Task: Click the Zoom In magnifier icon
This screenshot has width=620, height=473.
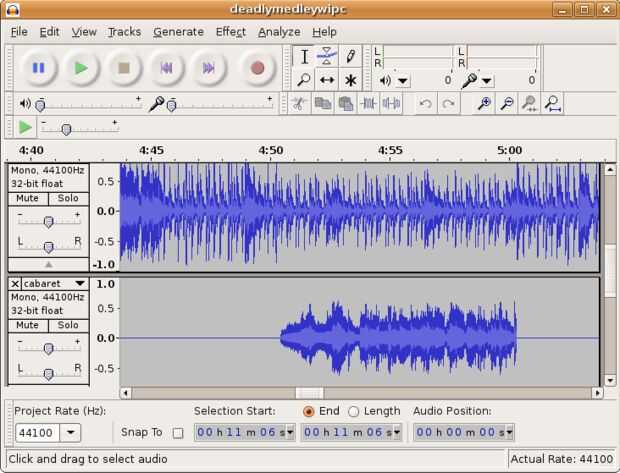Action: [484, 103]
